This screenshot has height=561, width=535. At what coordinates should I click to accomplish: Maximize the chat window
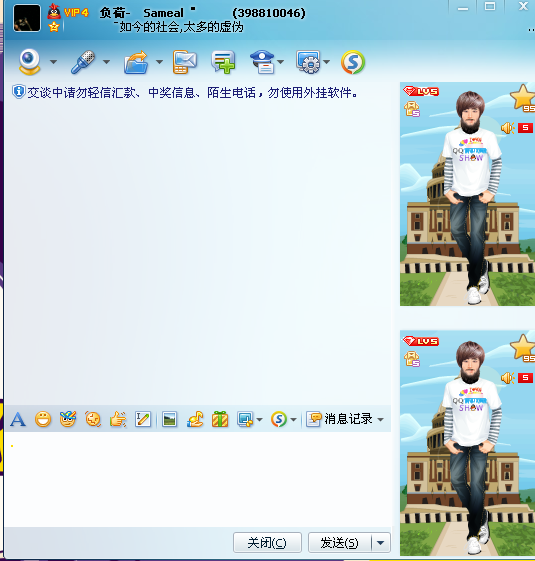pos(490,7)
